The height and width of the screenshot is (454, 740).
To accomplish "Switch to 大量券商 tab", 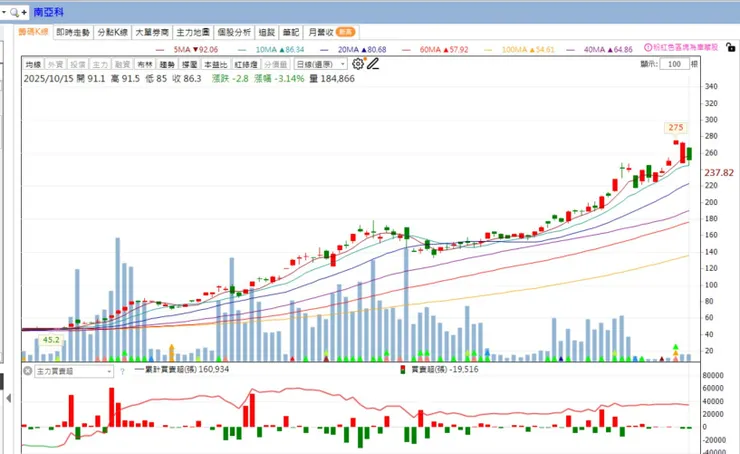I will point(152,32).
